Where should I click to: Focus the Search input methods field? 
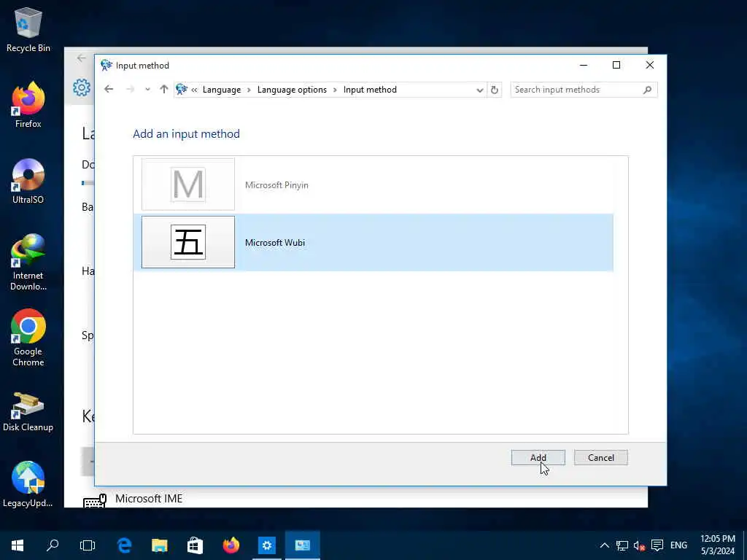point(578,90)
